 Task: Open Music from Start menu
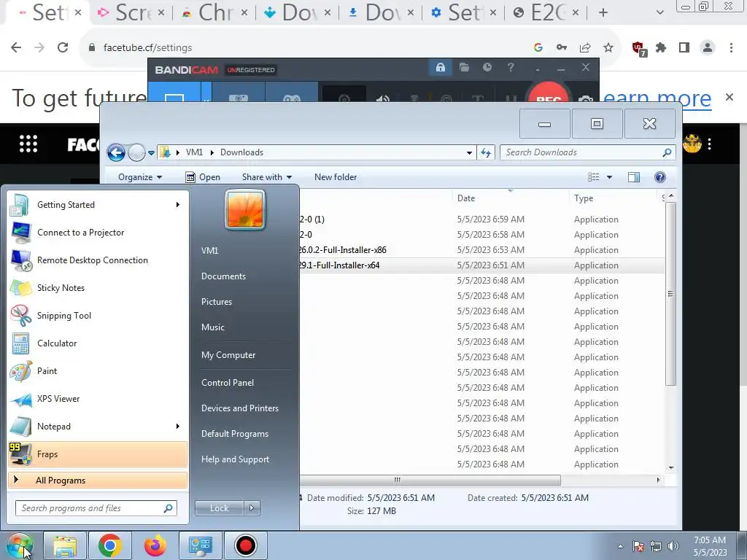point(212,327)
